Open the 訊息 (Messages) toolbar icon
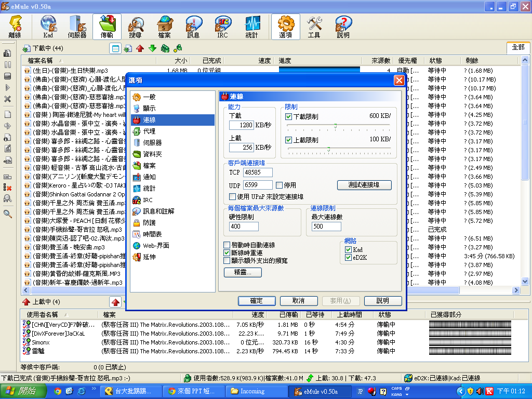Image resolution: width=532 pixels, height=399 pixels. pyautogui.click(x=193, y=26)
